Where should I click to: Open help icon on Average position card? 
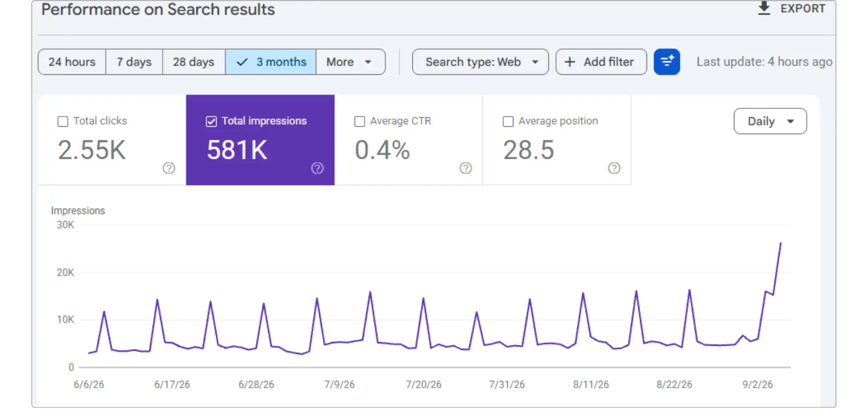614,168
